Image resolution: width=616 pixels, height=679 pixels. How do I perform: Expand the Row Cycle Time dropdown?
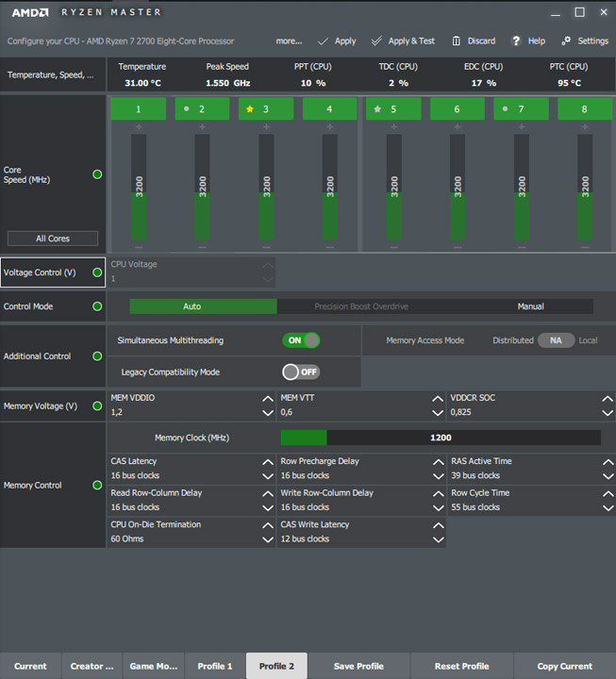608,507
